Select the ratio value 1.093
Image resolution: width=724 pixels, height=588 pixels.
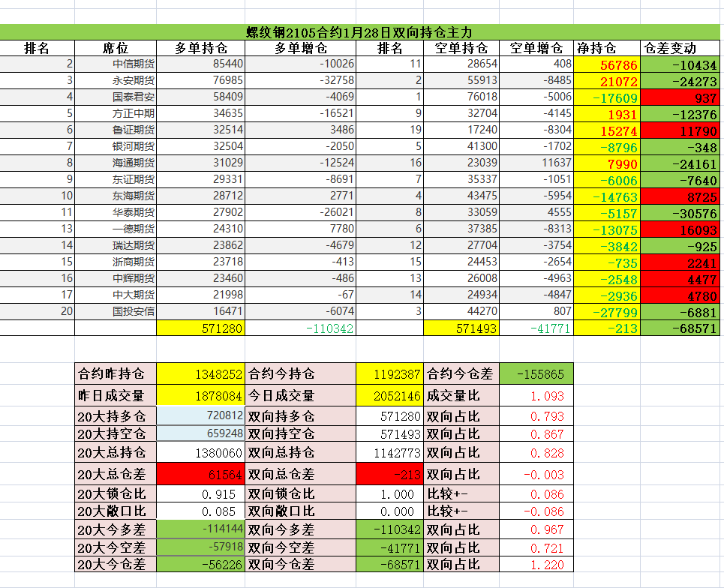click(x=536, y=395)
